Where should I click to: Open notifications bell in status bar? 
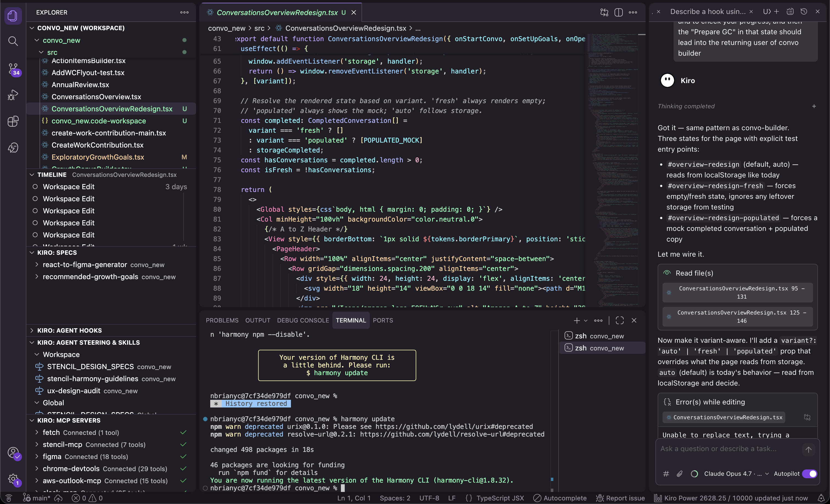point(821,498)
